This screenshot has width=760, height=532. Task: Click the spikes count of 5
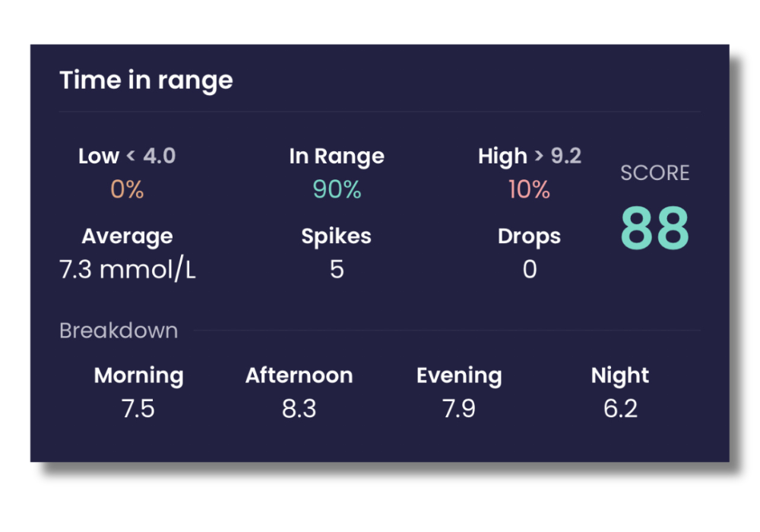336,269
